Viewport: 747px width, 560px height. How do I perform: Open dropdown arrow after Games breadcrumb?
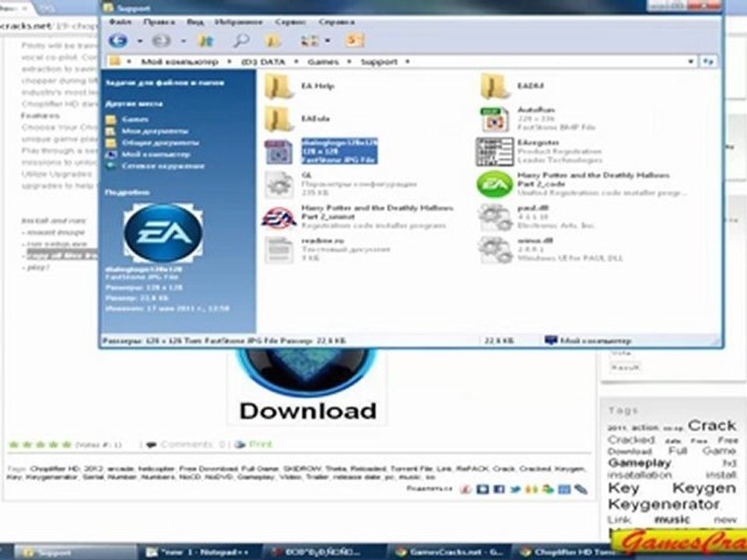point(349,62)
